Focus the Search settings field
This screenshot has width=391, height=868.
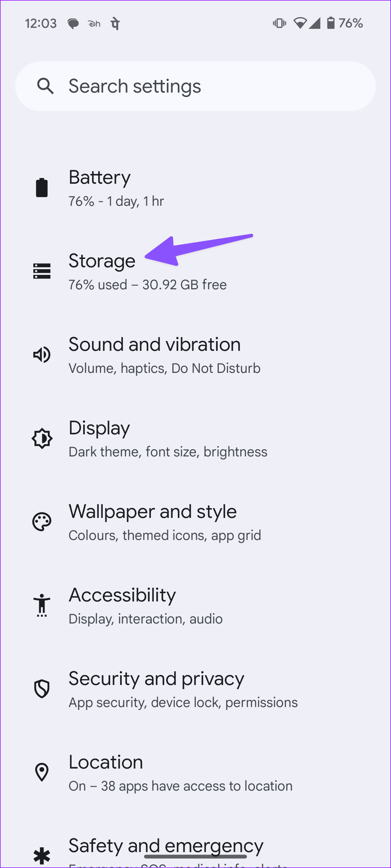coord(203,86)
